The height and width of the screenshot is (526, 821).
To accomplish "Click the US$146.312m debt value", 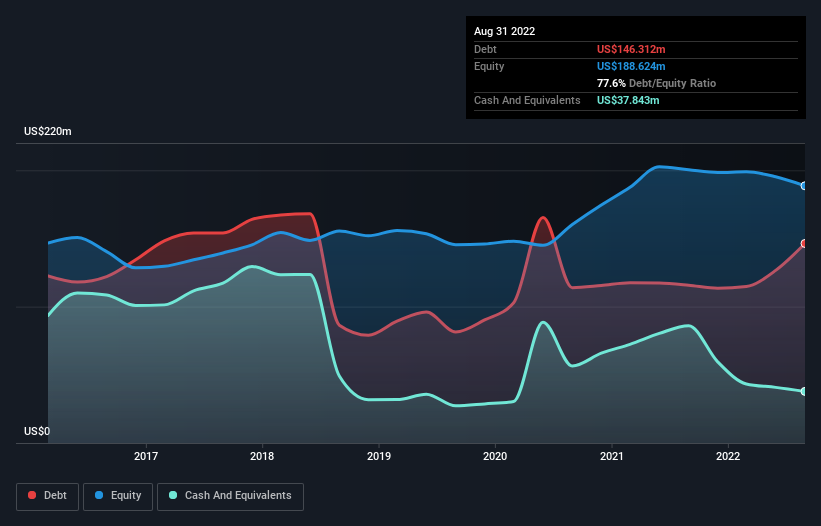I will coord(631,49).
